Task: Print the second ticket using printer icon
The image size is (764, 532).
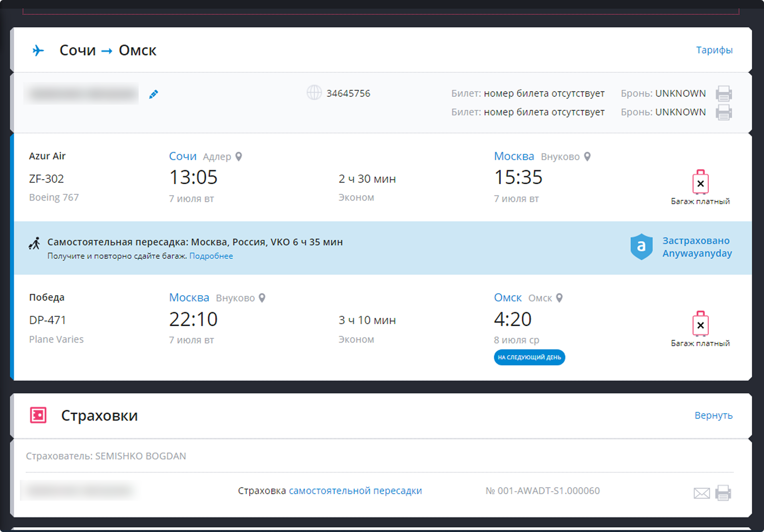Action: (x=723, y=112)
